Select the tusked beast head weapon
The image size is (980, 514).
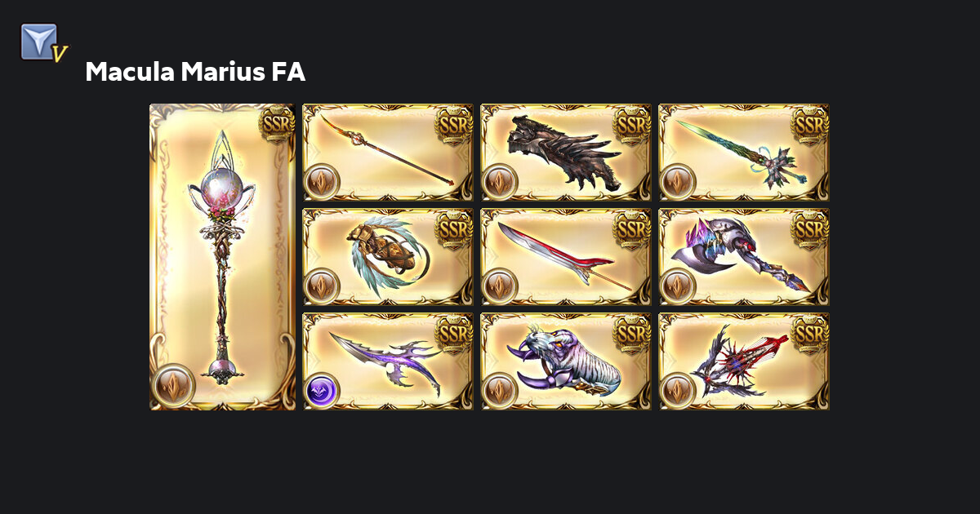(x=566, y=361)
